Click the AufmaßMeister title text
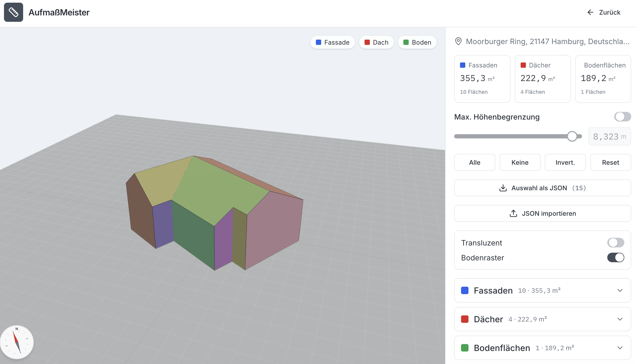 [x=59, y=12]
